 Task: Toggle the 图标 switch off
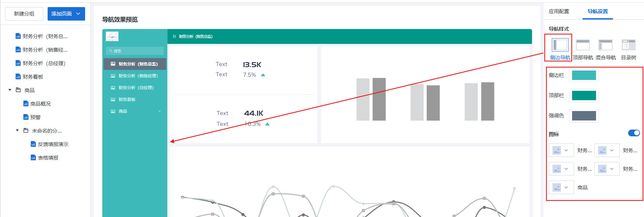(x=634, y=133)
